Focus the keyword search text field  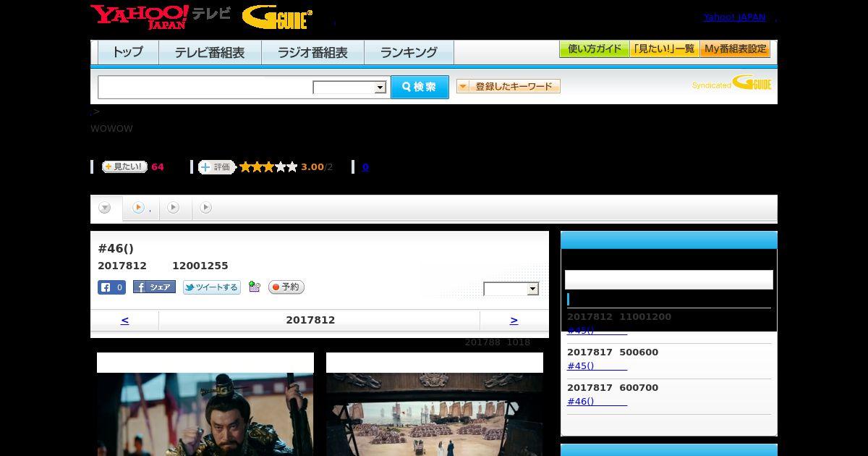[x=205, y=87]
